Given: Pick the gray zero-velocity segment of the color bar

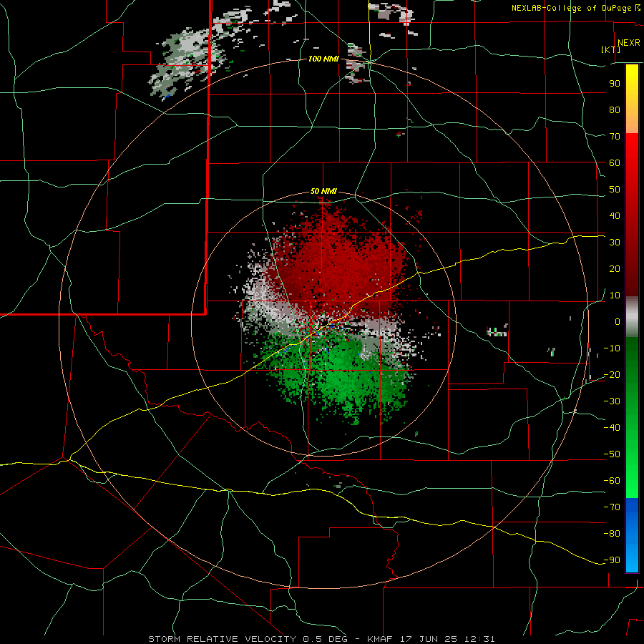Looking at the screenshot, I should point(632,317).
